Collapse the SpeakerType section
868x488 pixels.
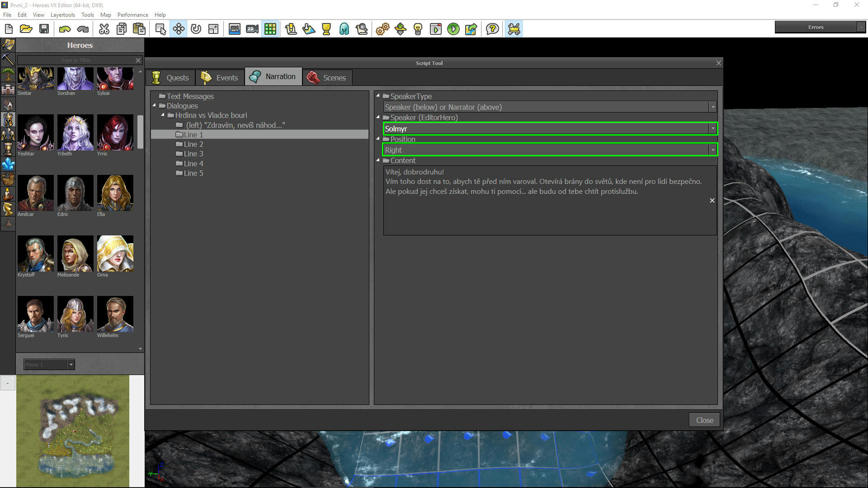(377, 95)
